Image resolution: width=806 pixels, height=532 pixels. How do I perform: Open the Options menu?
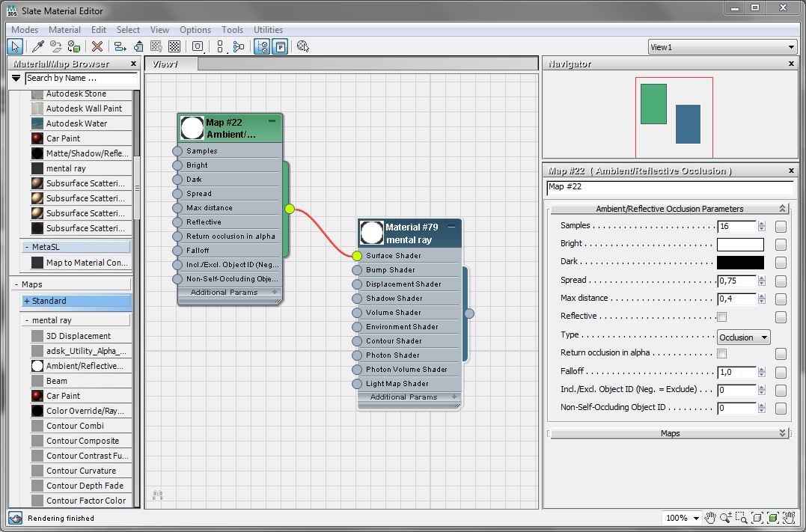195,30
